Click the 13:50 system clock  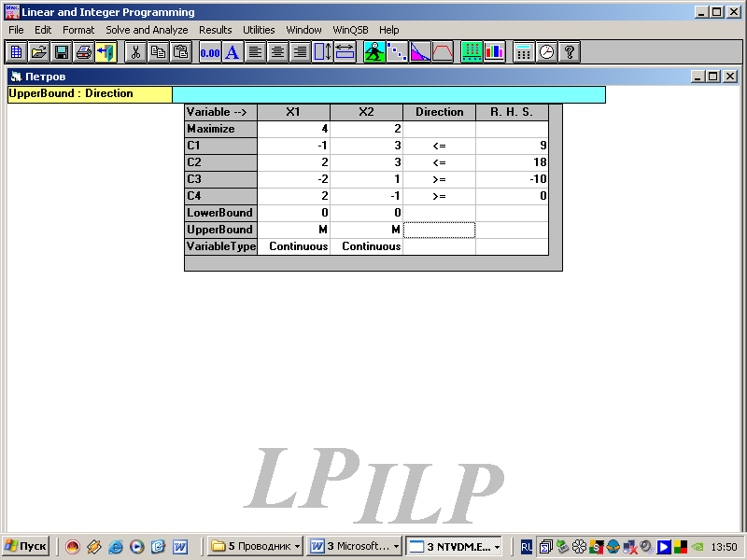coord(724,547)
